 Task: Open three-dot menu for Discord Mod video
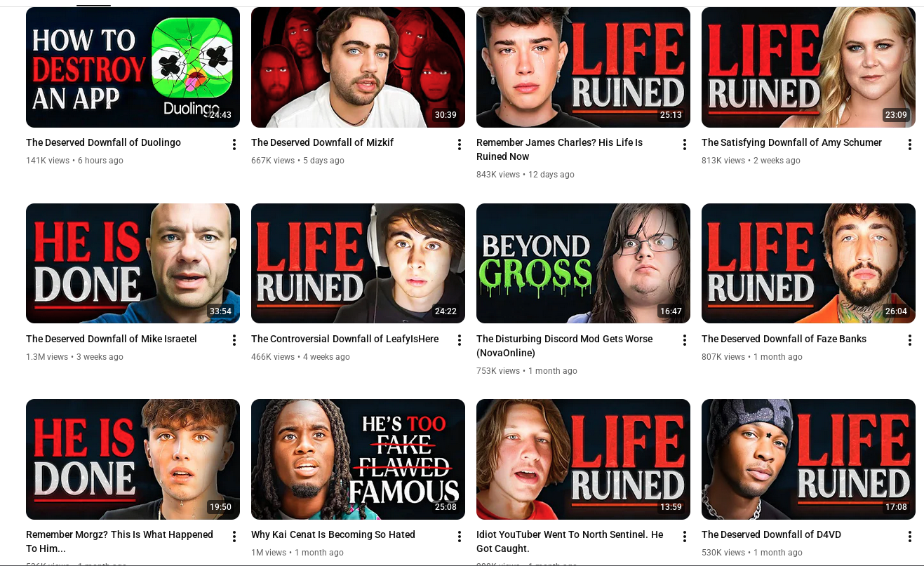(x=685, y=340)
